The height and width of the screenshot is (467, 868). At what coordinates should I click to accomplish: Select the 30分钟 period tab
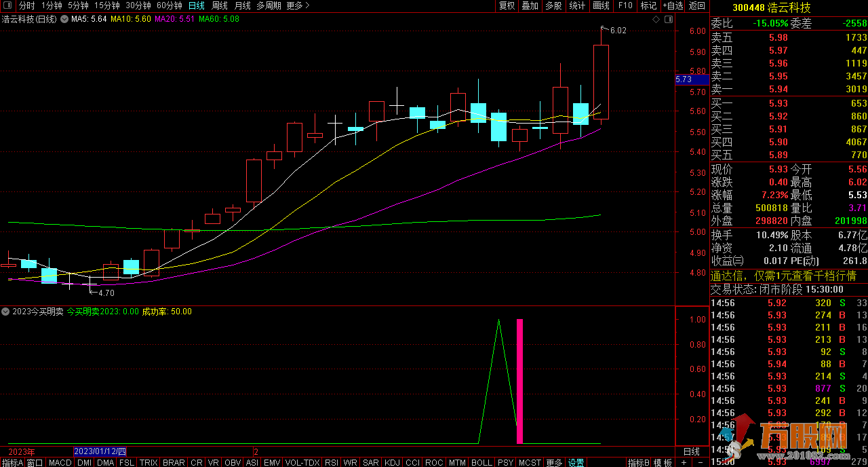tap(138, 5)
